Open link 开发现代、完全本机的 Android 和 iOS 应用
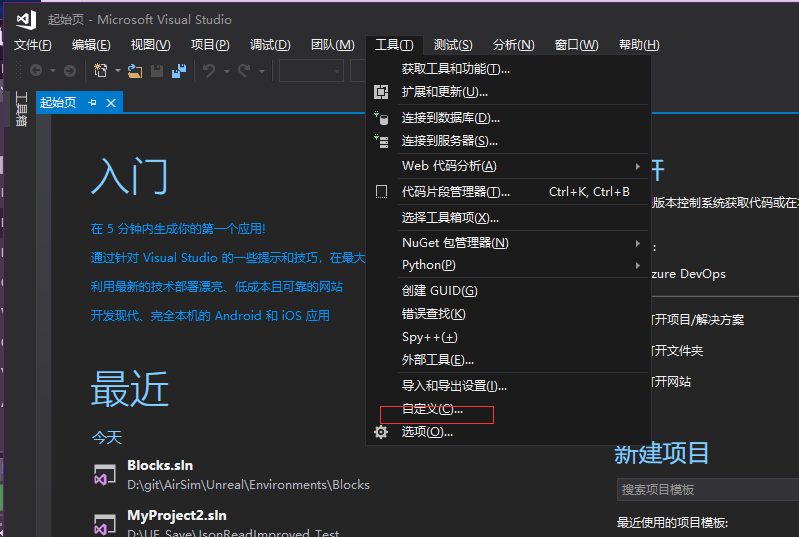This screenshot has width=799, height=537. [210, 316]
